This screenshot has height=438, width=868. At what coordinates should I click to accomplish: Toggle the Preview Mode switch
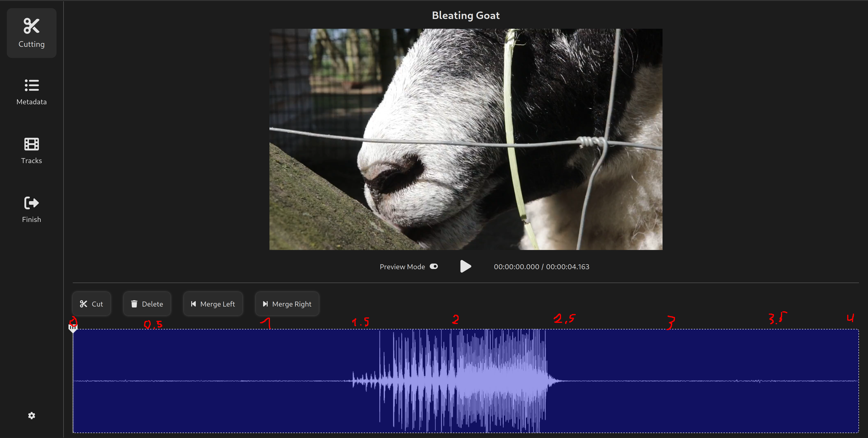pyautogui.click(x=434, y=266)
